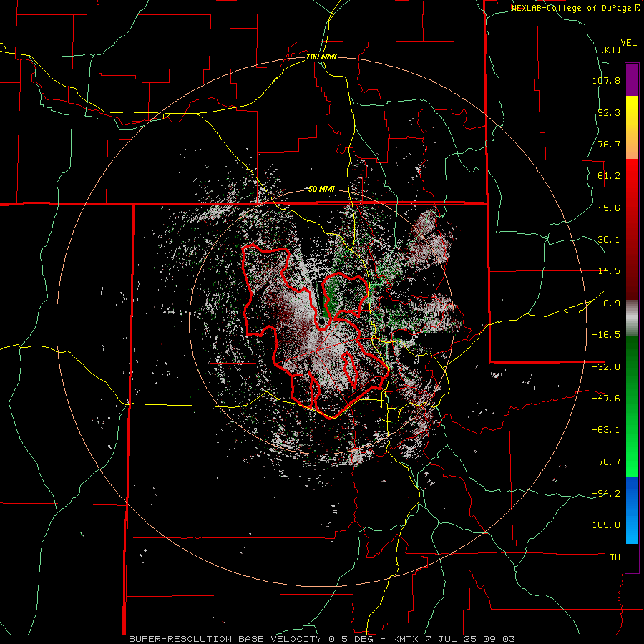This screenshot has width=644, height=644.
Task: Click the VEL legend title
Action: tap(628, 43)
